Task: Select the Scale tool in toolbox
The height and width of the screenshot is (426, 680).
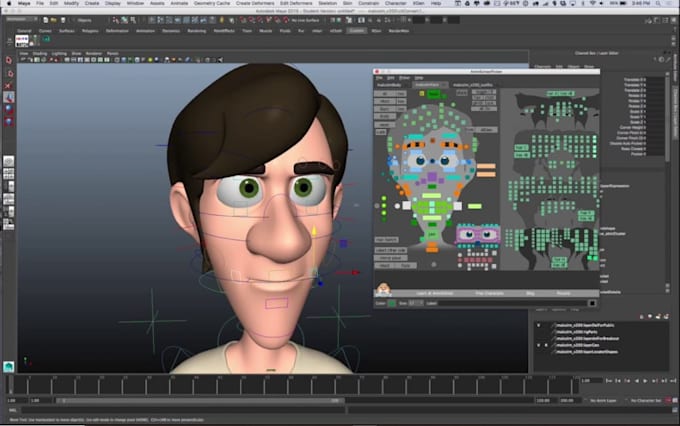Action: [x=9, y=121]
